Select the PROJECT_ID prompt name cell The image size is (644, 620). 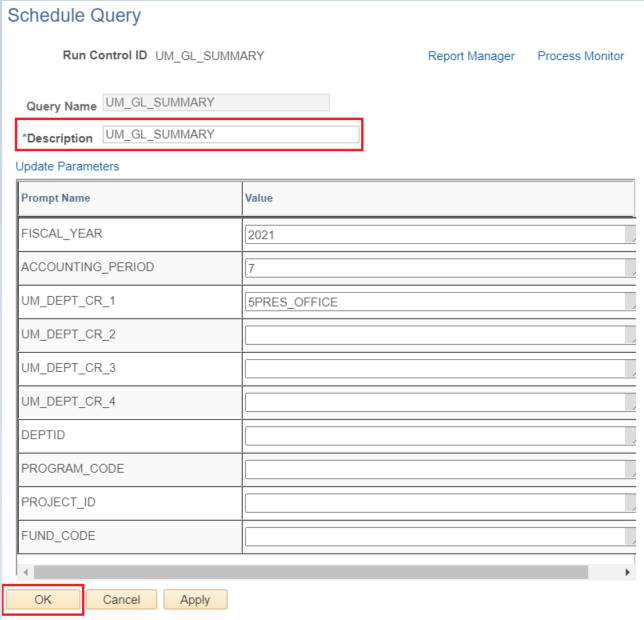(130, 503)
